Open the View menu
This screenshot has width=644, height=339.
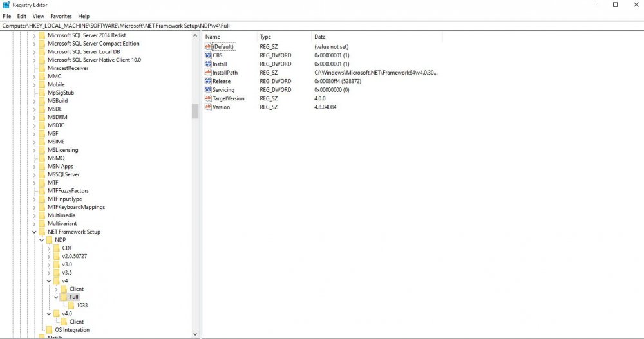(x=38, y=17)
